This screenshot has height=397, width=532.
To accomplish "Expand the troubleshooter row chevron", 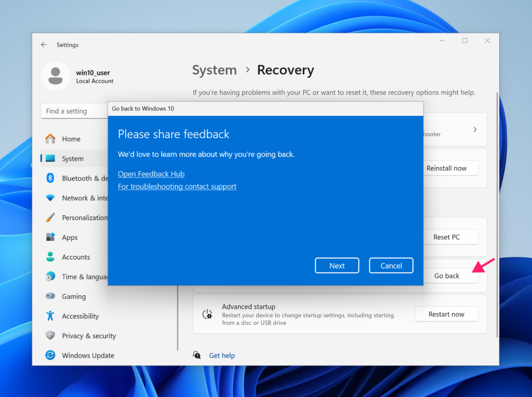I will (475, 129).
